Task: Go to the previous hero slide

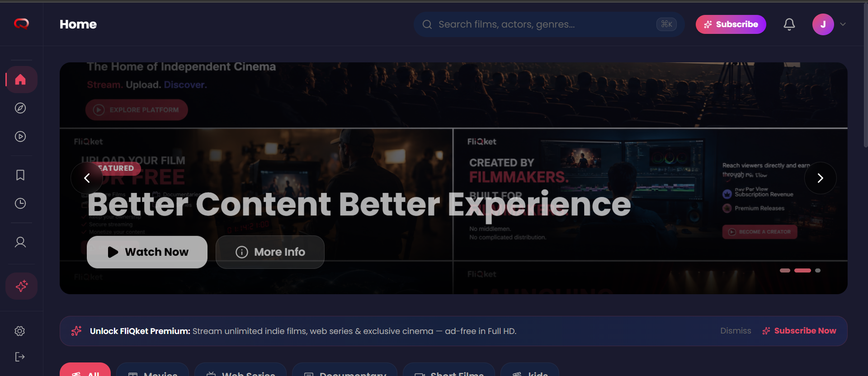Action: [87, 178]
